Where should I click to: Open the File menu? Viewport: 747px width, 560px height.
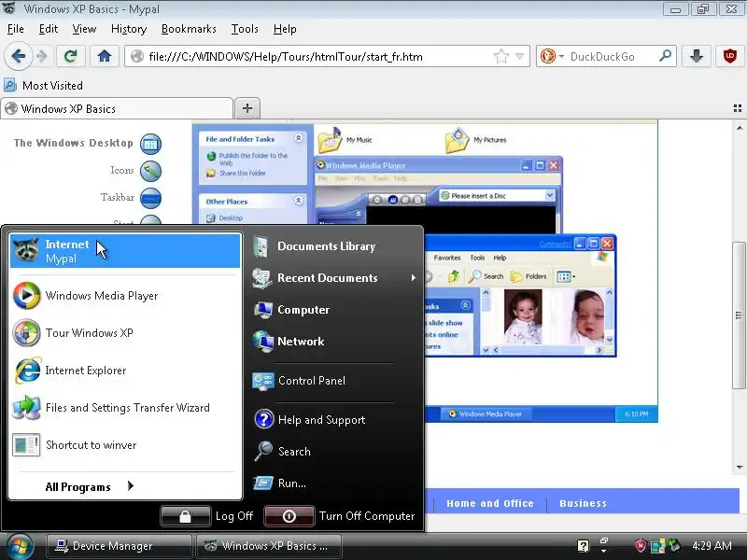pyautogui.click(x=15, y=29)
